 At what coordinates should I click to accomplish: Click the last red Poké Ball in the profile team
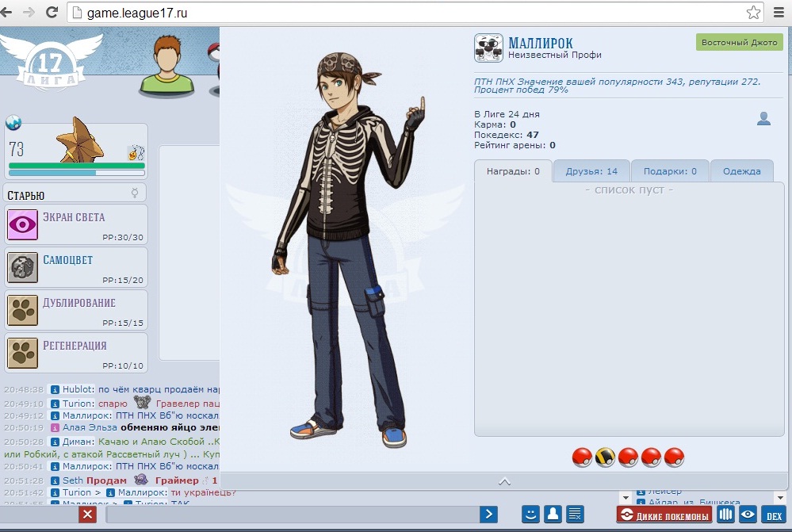point(675,457)
